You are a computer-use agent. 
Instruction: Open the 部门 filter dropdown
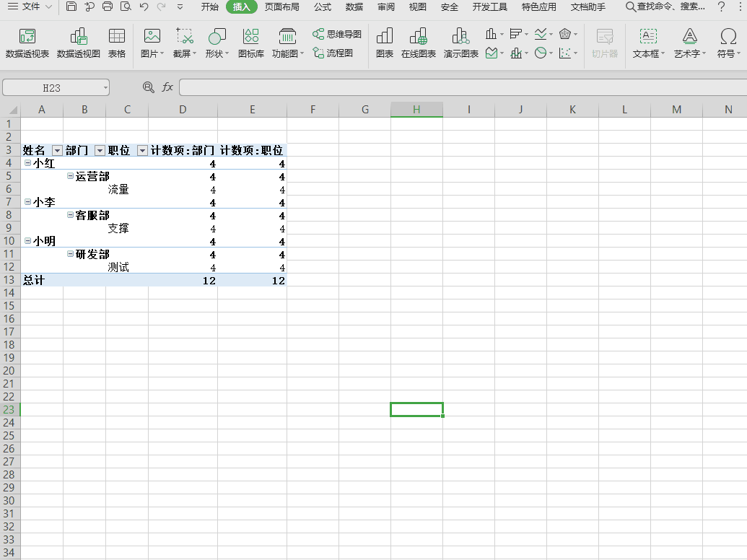pos(100,151)
